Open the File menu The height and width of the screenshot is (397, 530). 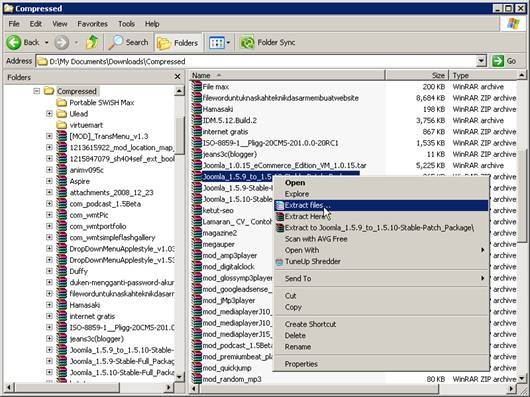click(x=14, y=24)
